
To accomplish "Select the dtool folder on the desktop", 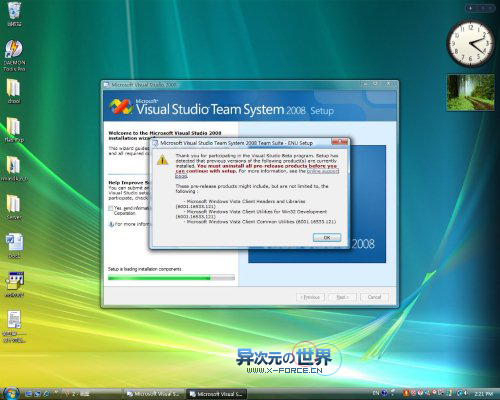I will click(14, 91).
